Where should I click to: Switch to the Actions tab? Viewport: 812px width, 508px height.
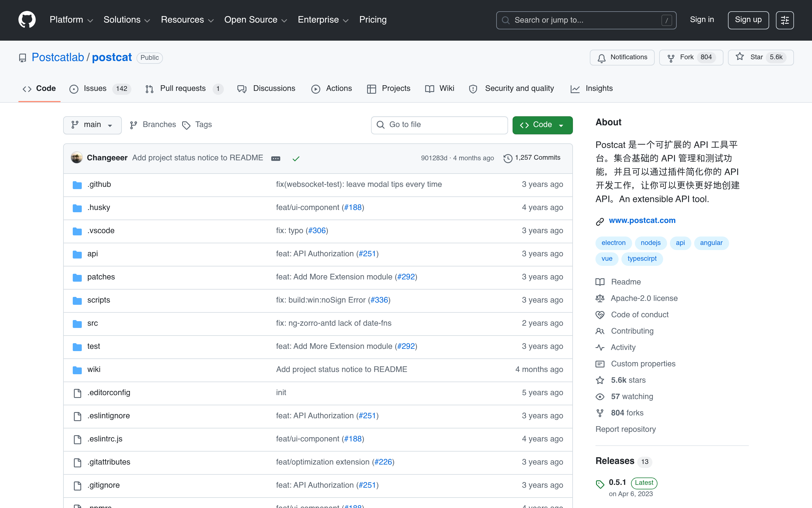tap(332, 89)
